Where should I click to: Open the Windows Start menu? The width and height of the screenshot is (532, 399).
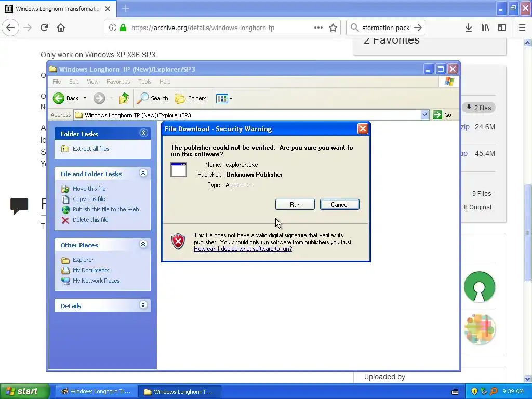(25, 391)
